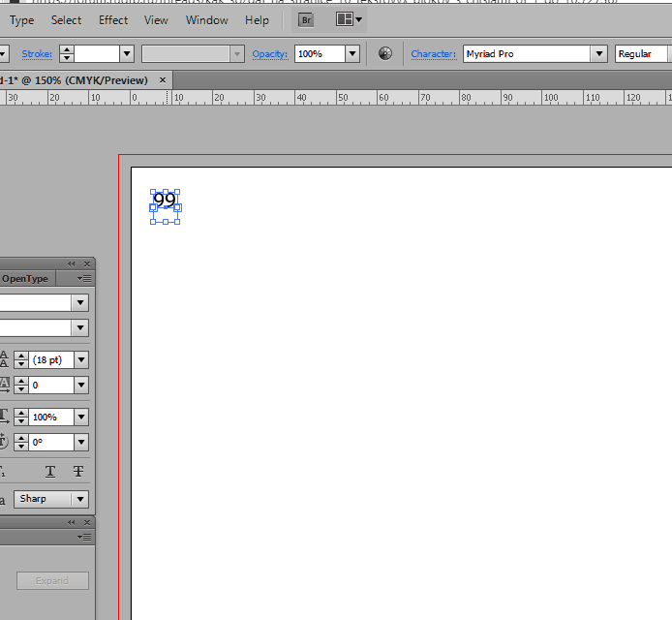Click the character rotation 0° field
The height and width of the screenshot is (620, 672).
[x=51, y=442]
